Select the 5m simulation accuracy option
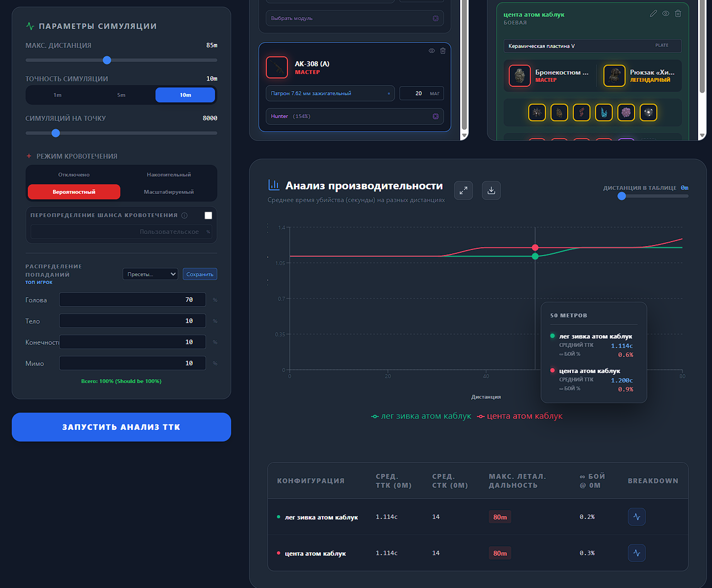The width and height of the screenshot is (712, 588). (x=121, y=95)
